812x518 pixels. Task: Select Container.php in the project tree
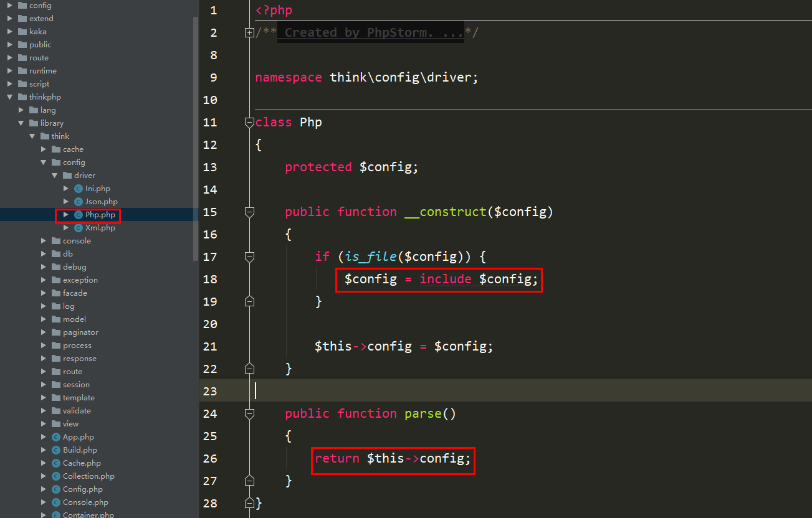(88, 514)
